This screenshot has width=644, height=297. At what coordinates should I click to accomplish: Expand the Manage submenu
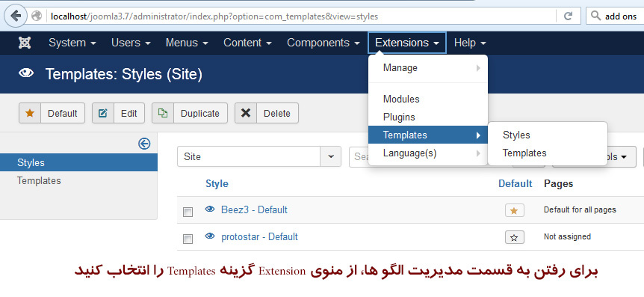coord(427,68)
